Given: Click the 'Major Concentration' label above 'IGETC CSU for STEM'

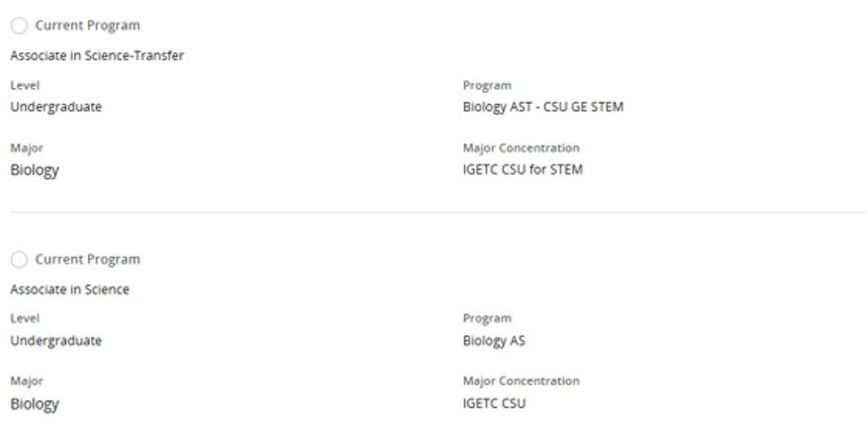Looking at the screenshot, I should (x=521, y=148).
